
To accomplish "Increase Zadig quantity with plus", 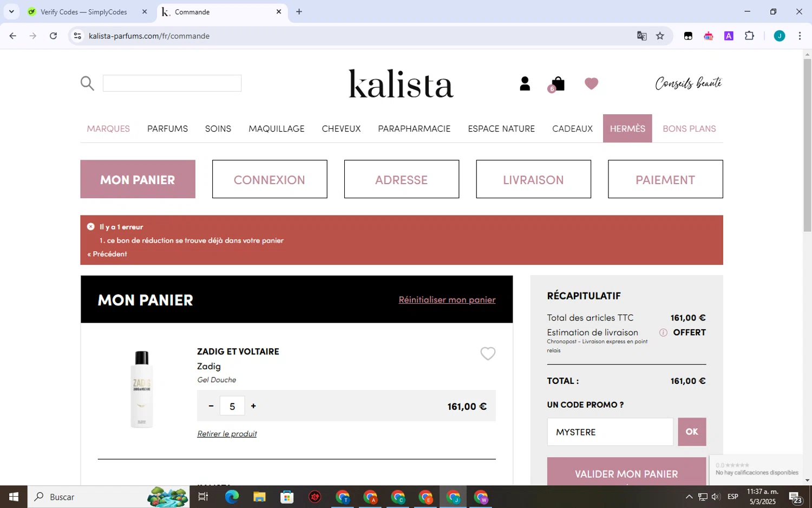I will coord(253,406).
